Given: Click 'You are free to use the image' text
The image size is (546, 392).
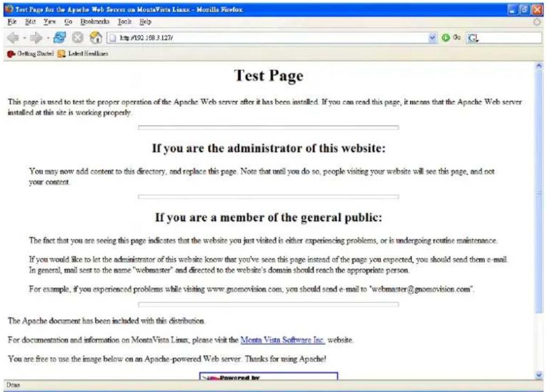Looking at the screenshot, I should (167, 359).
